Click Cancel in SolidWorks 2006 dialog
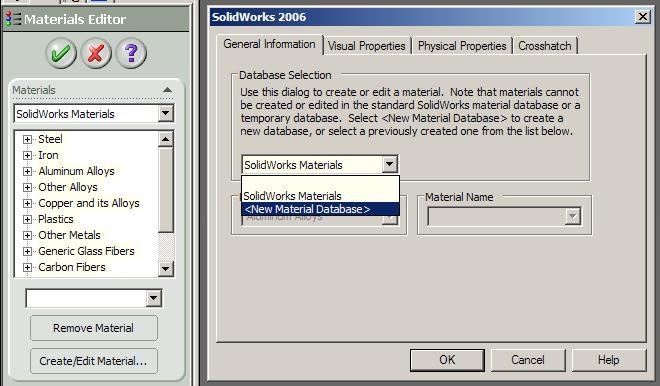Viewport: 660px width, 386px height. point(528,360)
